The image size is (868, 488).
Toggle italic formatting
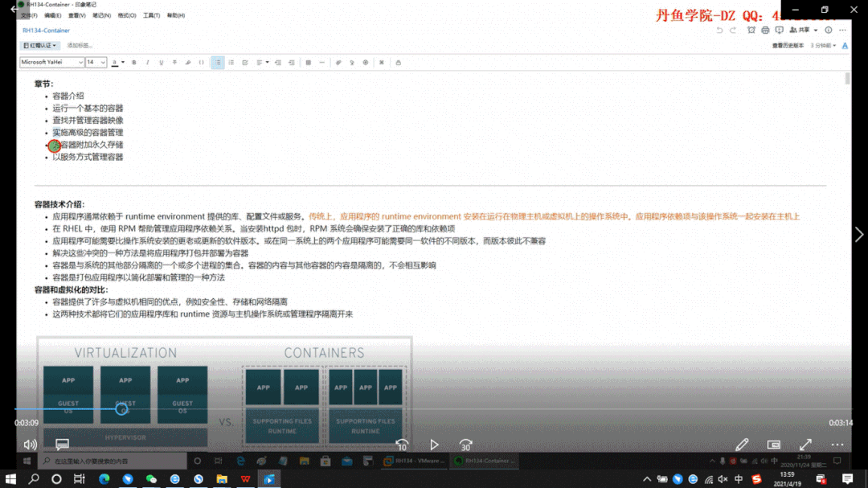point(147,63)
